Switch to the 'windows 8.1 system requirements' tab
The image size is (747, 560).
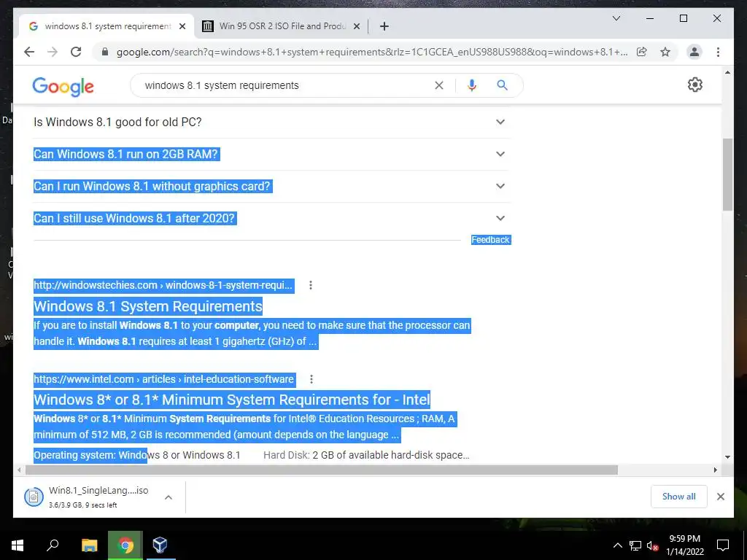106,26
